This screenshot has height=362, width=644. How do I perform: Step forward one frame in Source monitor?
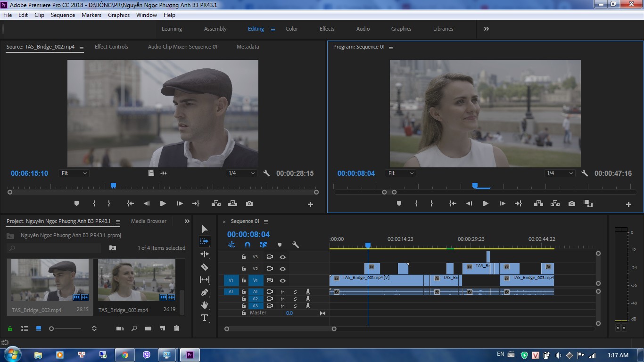coord(180,204)
